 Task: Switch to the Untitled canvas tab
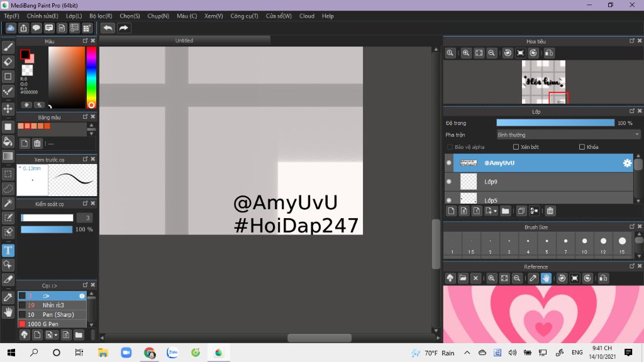pyautogui.click(x=184, y=40)
